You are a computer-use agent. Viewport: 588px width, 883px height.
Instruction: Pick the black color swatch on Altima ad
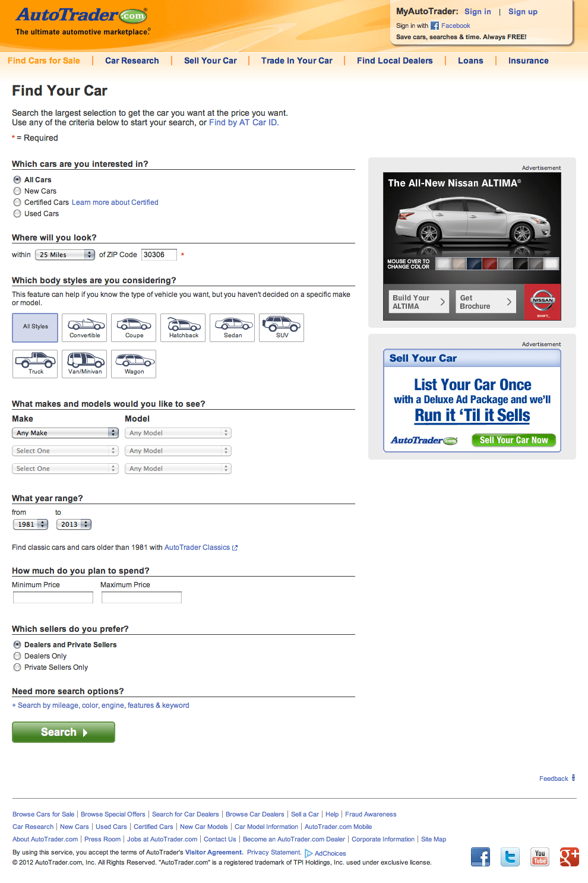(x=520, y=264)
